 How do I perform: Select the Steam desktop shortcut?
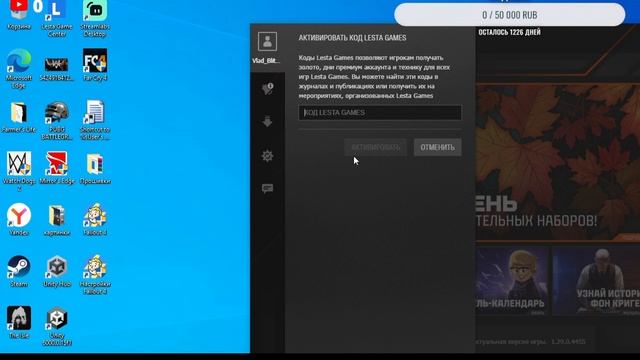[x=19, y=271]
